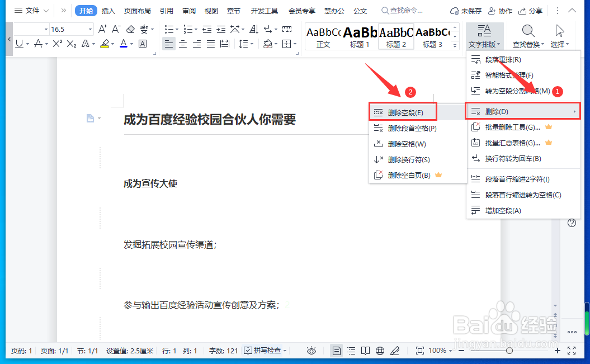Apply yellow highlight color
The image size is (590, 364).
105,44
